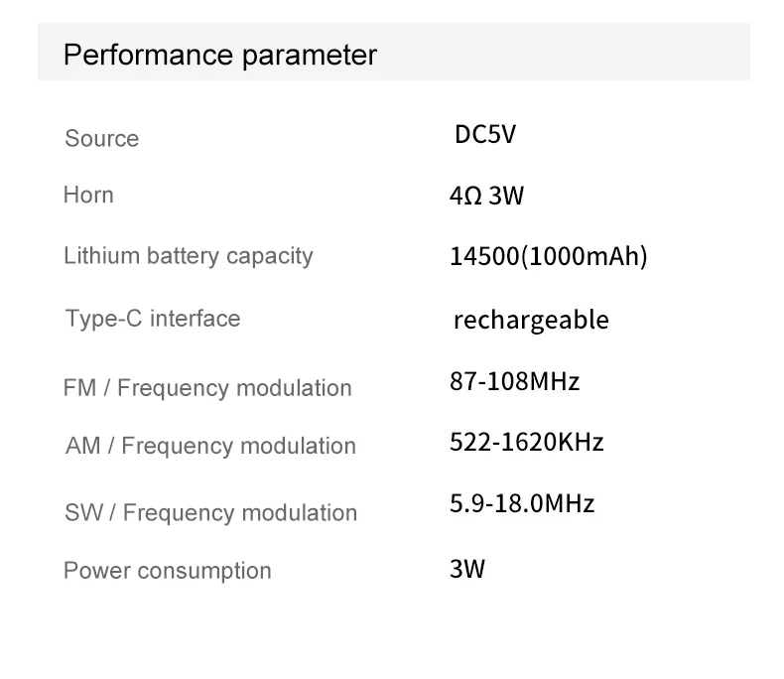Select the '4Ω 3W' horn value

coord(486,196)
